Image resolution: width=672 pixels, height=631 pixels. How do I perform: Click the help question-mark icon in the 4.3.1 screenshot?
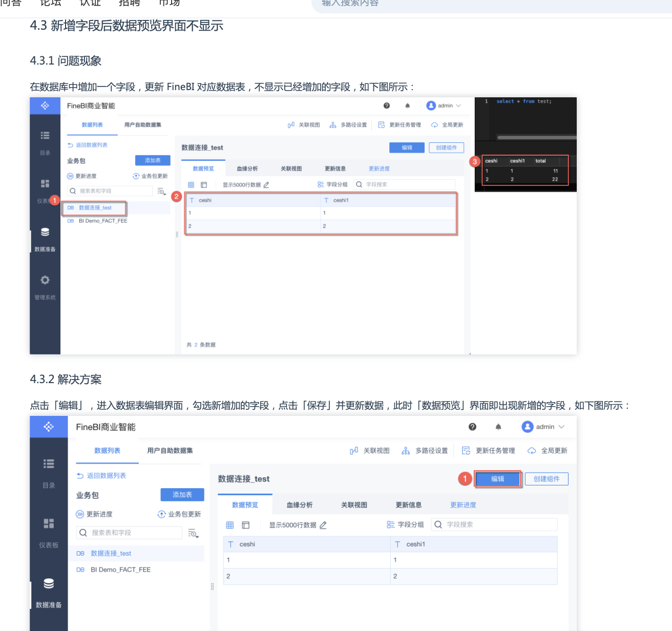pos(387,106)
